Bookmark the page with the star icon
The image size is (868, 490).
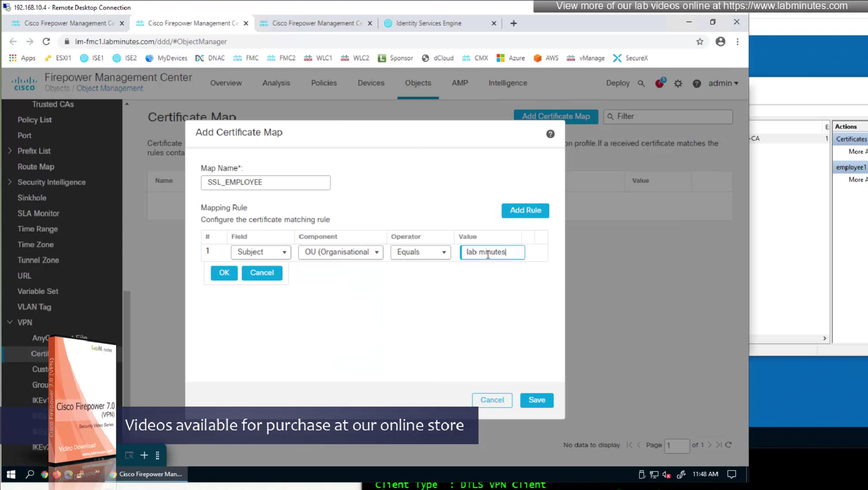pos(699,42)
